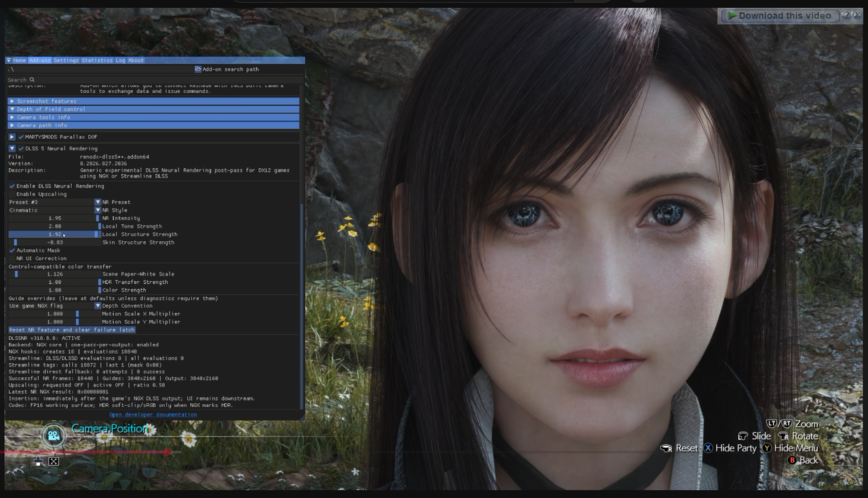
Task: Open the Statistics tab
Action: [x=97, y=60]
